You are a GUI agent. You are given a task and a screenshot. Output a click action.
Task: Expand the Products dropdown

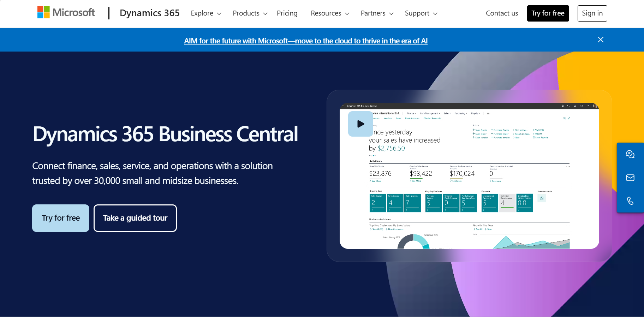(250, 13)
